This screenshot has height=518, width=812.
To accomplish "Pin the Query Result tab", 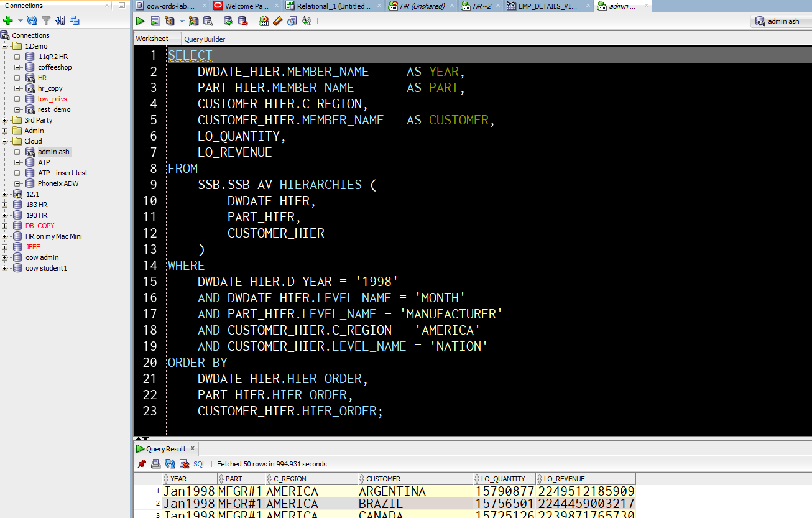I will tap(141, 464).
